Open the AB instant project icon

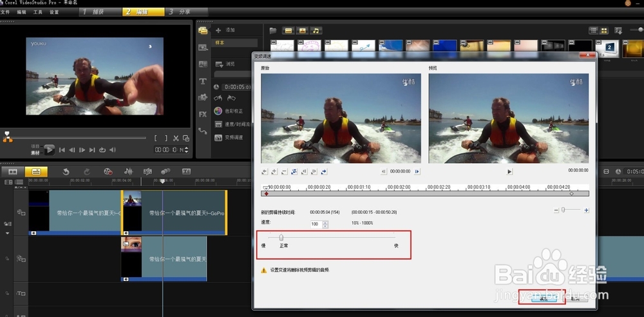coord(203,64)
